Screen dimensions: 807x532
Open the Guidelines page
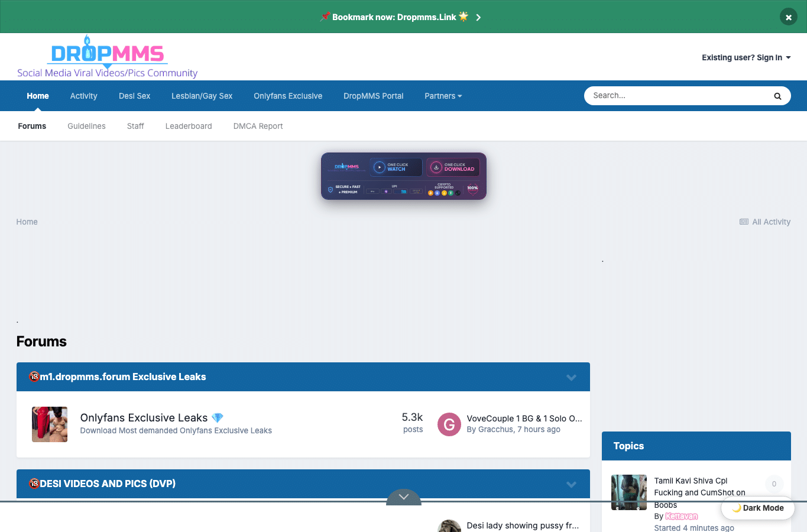[x=86, y=126]
